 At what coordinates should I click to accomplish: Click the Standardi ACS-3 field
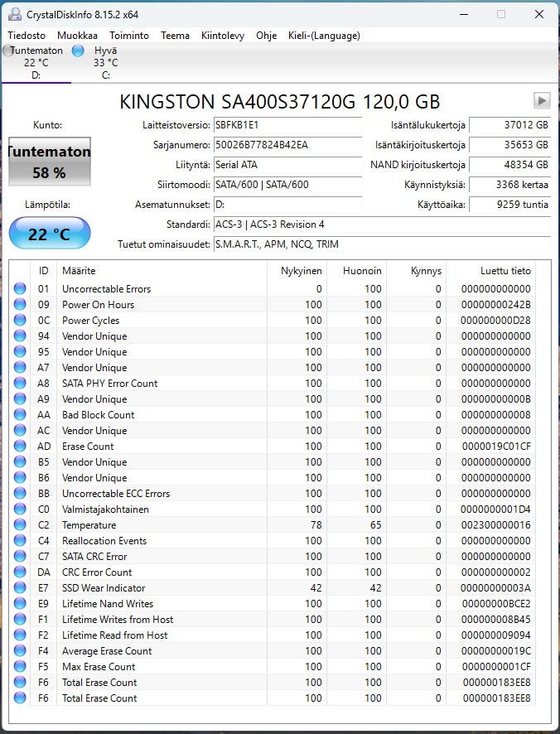pyautogui.click(x=382, y=225)
